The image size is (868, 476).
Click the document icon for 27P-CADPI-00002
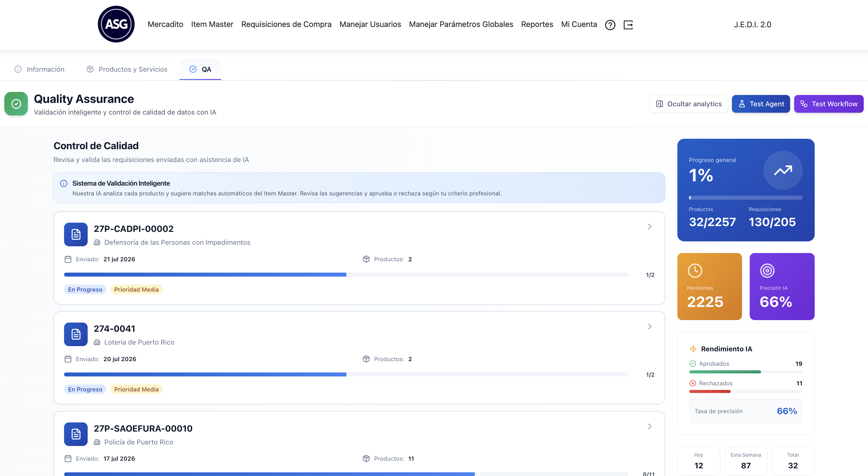(x=76, y=234)
